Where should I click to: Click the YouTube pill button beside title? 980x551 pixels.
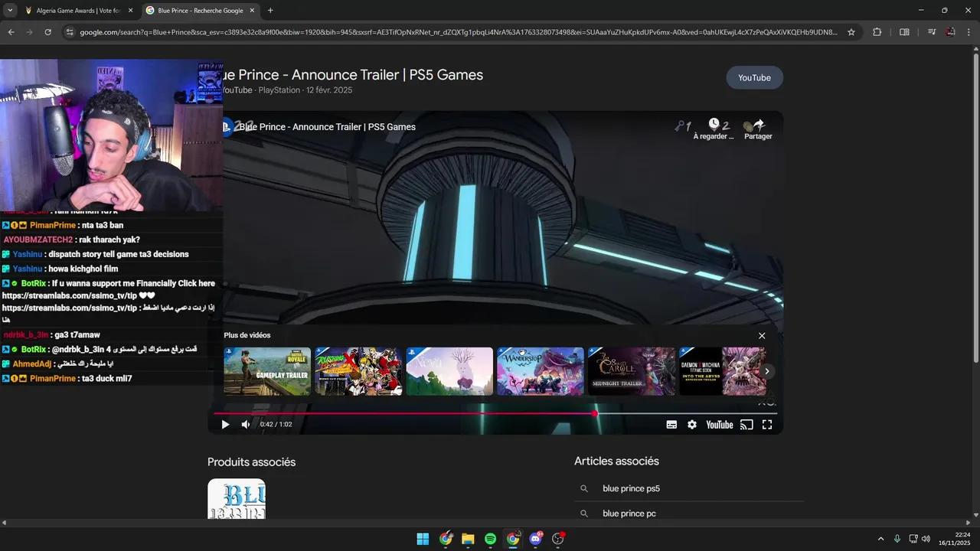(754, 77)
